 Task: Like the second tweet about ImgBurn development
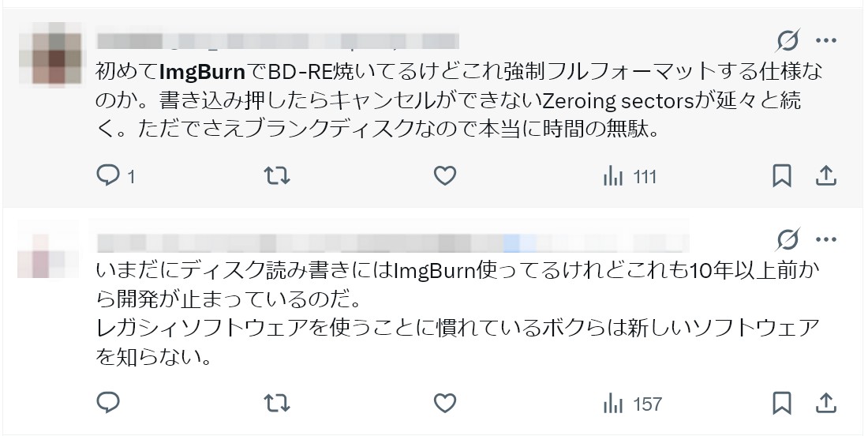pyautogui.click(x=444, y=403)
